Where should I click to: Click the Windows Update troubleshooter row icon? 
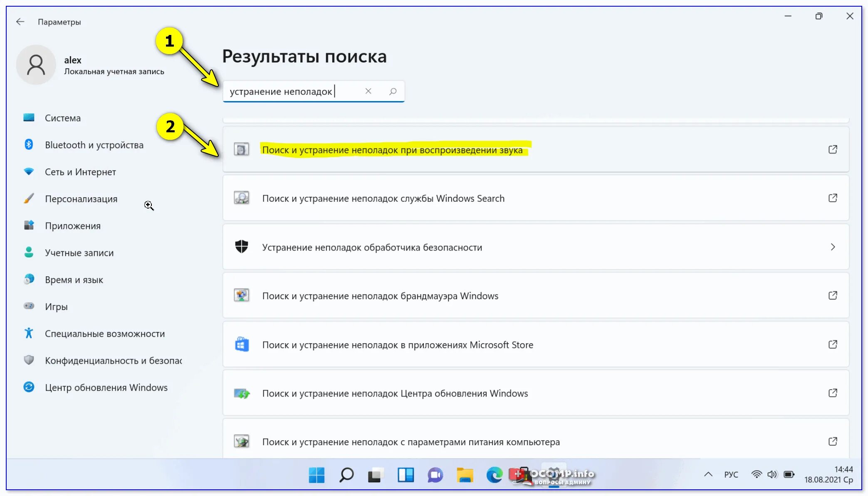pyautogui.click(x=242, y=393)
